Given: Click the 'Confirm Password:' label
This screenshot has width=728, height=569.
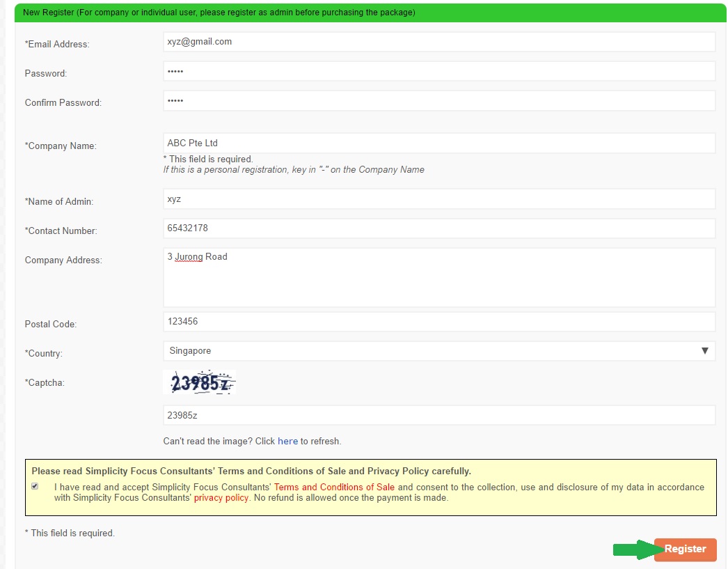Looking at the screenshot, I should click(x=63, y=102).
